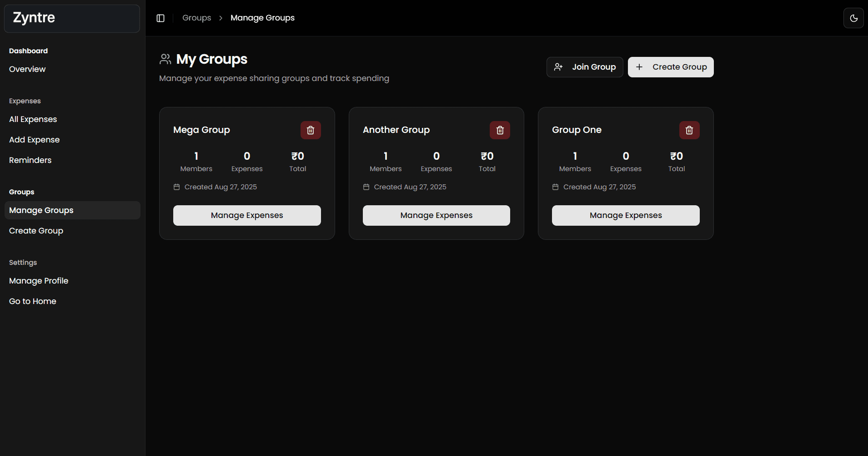Remove Group One using its trash icon
Screen dimensions: 868x456
[x=689, y=130]
